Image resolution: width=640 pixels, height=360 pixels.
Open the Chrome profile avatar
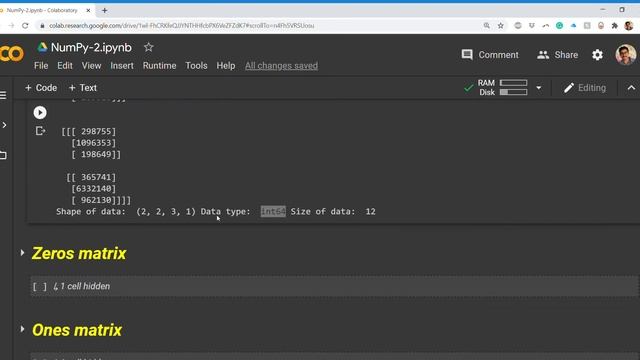629,26
